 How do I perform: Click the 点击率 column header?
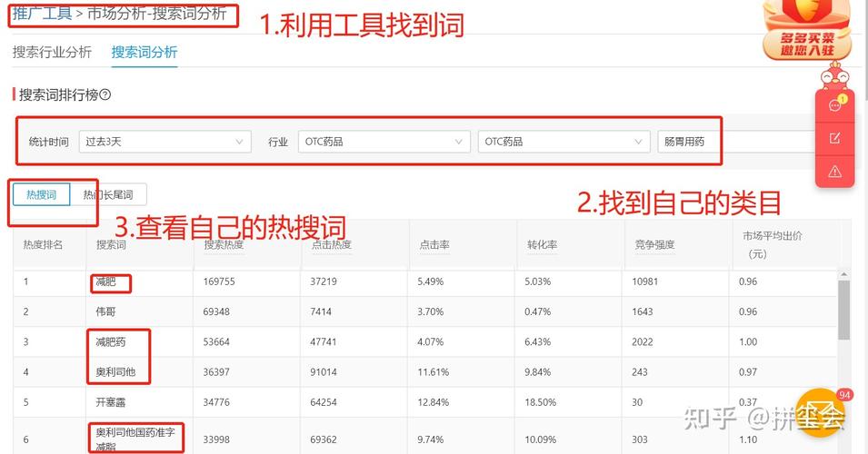[434, 244]
